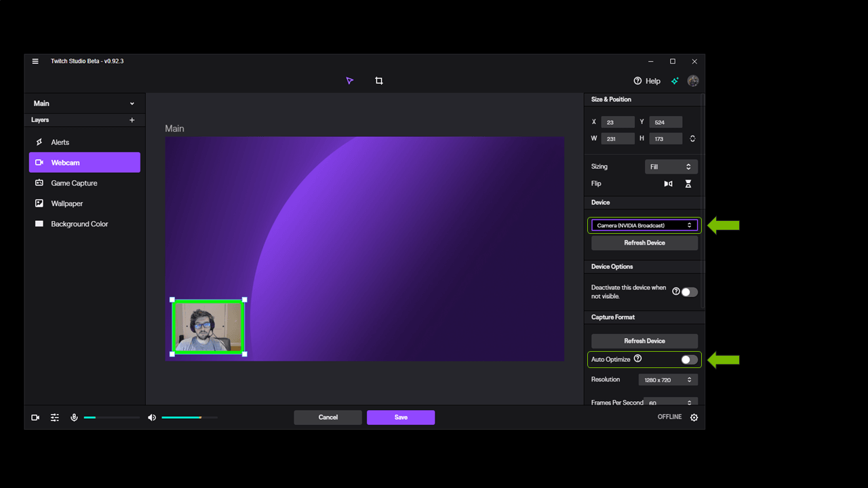Image resolution: width=868 pixels, height=488 pixels.
Task: Select the Wallpaper layer
Action: pyautogui.click(x=66, y=203)
